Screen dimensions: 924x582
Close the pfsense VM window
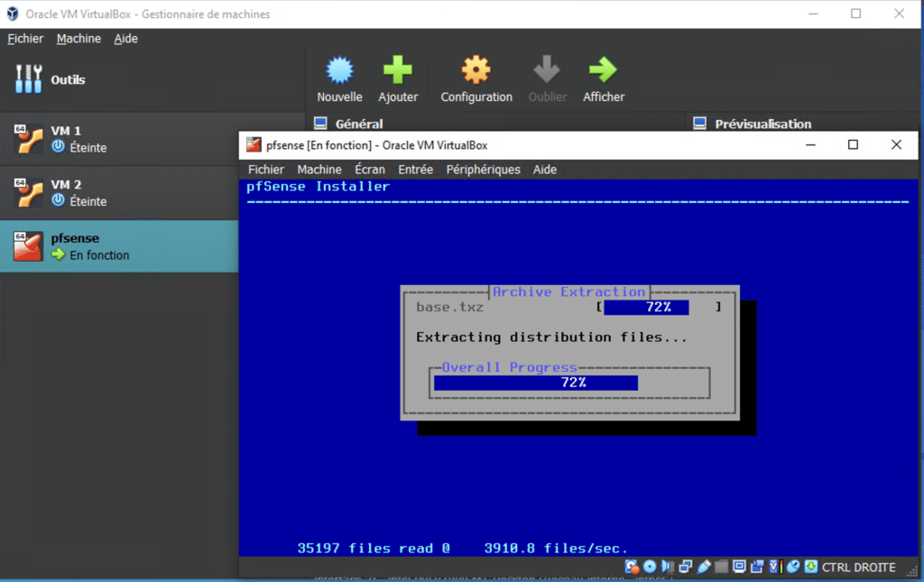click(896, 145)
